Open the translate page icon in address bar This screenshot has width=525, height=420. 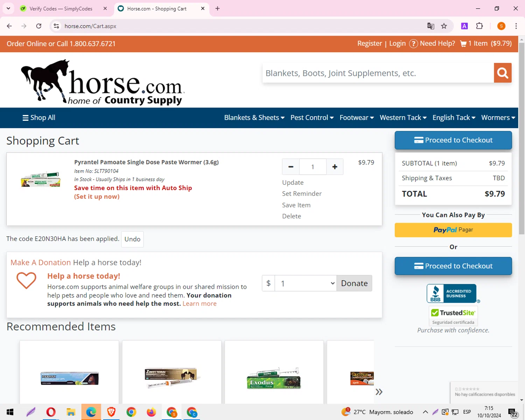click(x=430, y=26)
